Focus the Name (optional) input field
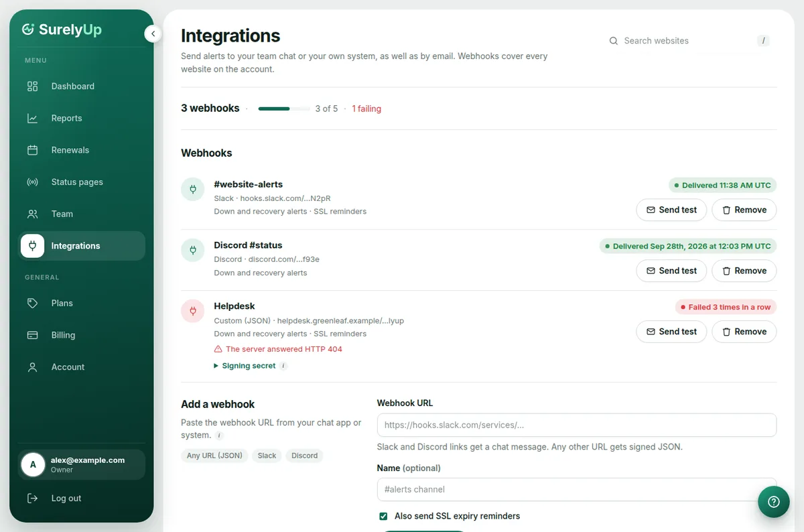 click(577, 489)
